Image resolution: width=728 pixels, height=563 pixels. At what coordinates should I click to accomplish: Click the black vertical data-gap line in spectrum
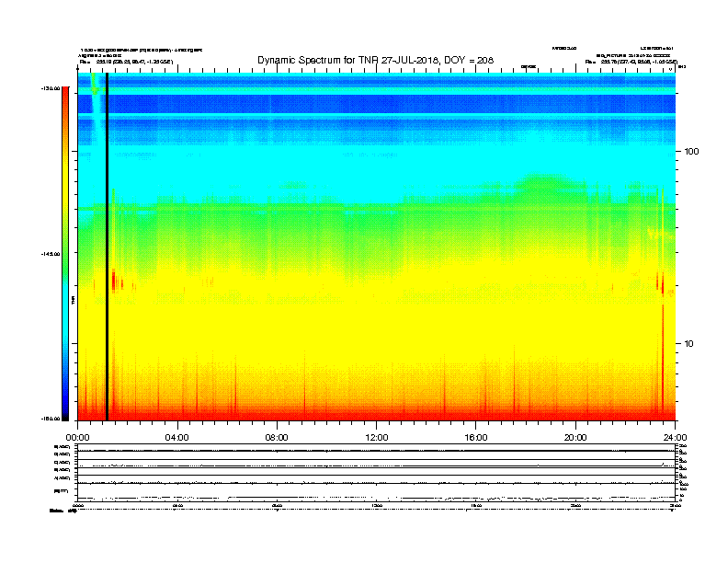point(108,247)
